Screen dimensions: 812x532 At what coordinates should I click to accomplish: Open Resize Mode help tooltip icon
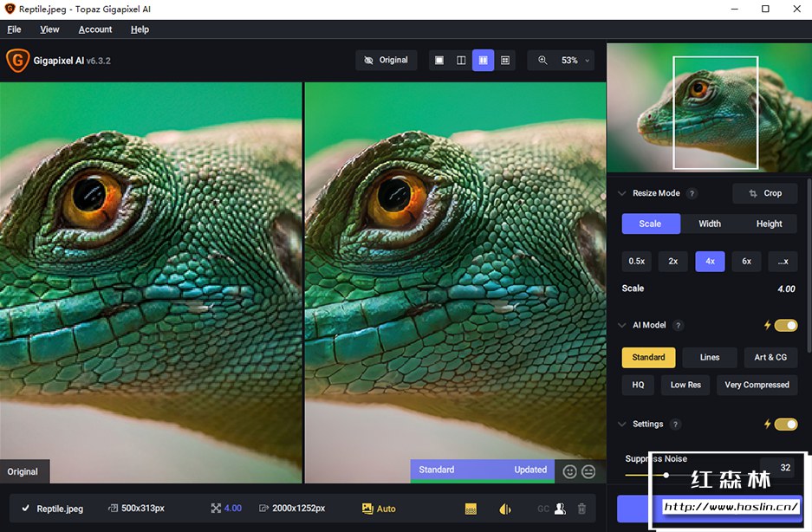coord(692,193)
